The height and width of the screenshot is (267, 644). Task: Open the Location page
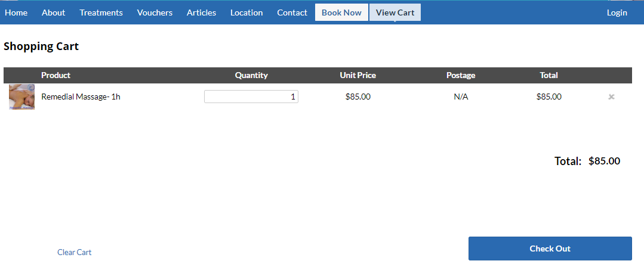(x=246, y=13)
